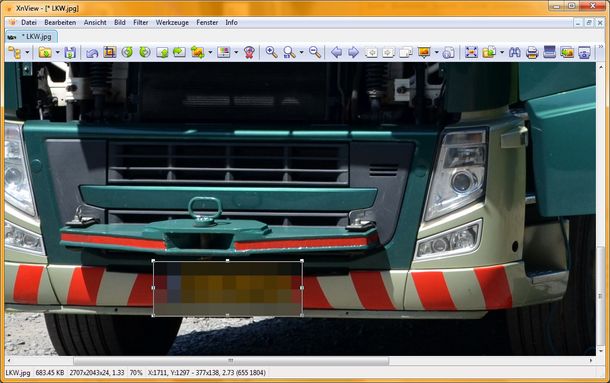This screenshot has height=383, width=610.
Task: Click the LKW.jpg status bar filename
Action: (18, 373)
